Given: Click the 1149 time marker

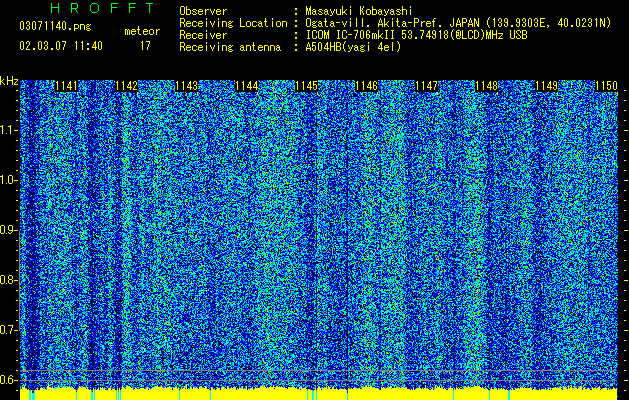Looking at the screenshot, I should (547, 86).
